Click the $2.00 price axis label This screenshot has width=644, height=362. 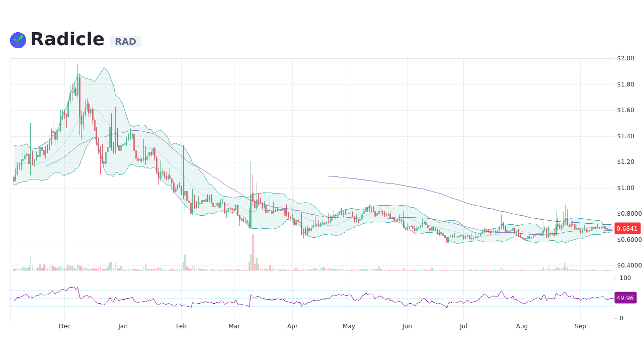click(x=625, y=58)
